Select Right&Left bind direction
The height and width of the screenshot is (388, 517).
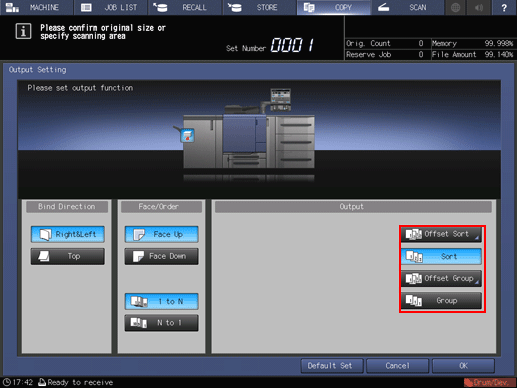(x=68, y=234)
